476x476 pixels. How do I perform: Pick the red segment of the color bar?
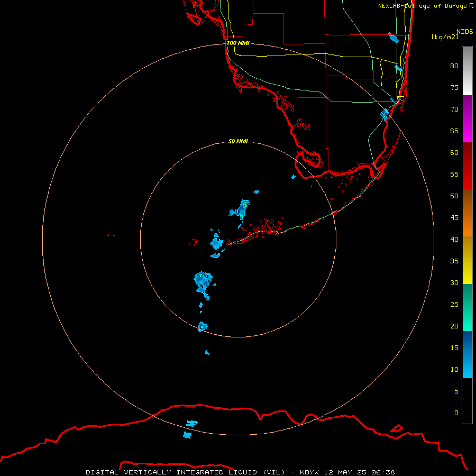467,166
